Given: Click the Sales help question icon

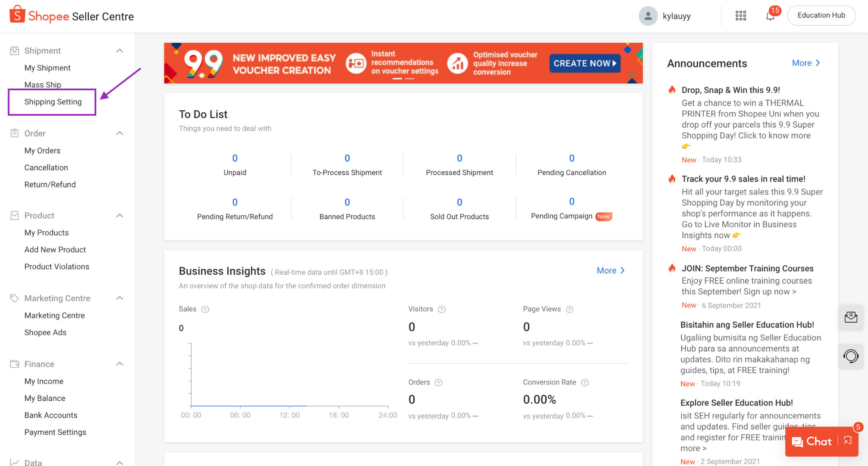Looking at the screenshot, I should (x=205, y=309).
